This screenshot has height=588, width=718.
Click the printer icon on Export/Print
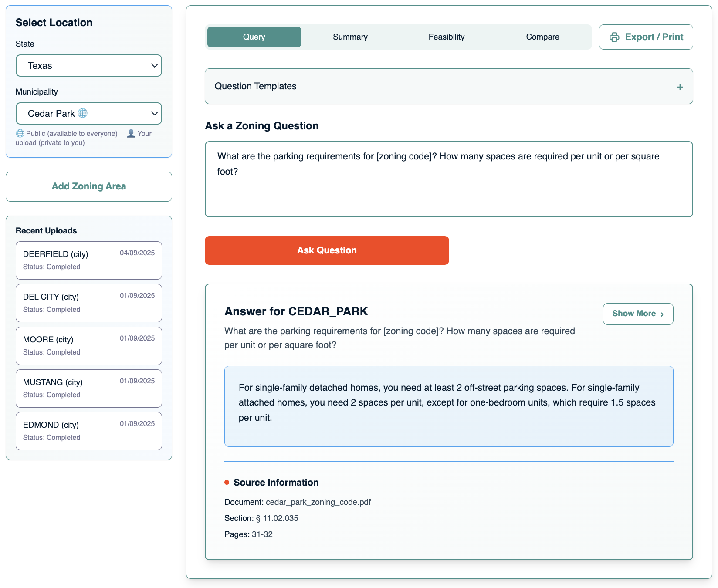point(615,37)
